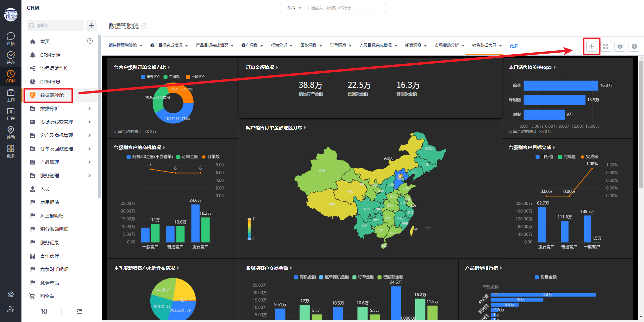The height and width of the screenshot is (322, 644).
Task: Expand 产品管理 submenu
Action: (x=90, y=162)
